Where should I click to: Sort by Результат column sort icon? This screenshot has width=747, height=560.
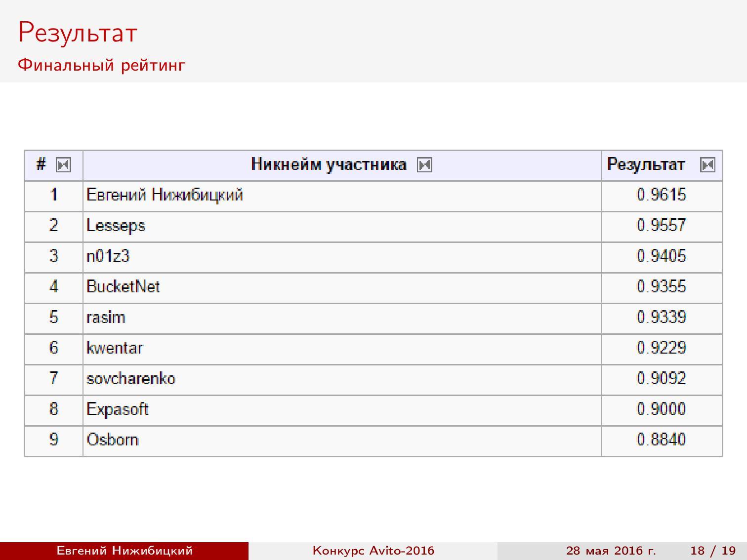(x=707, y=164)
